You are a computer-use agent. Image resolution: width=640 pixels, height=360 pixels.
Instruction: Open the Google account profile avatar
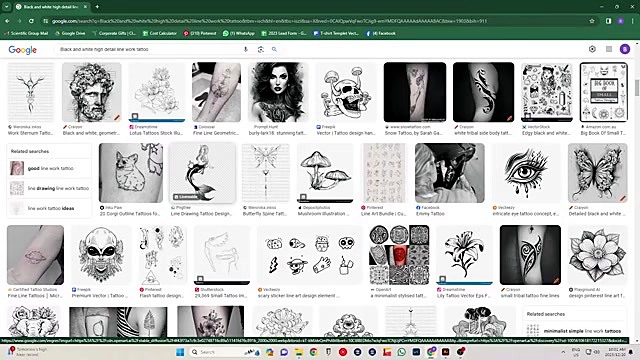pos(624,49)
